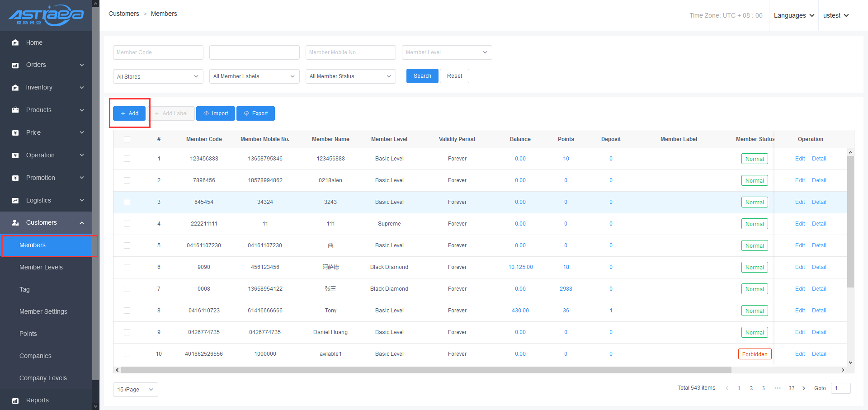Click the Products briefcase icon
This screenshot has width=868, height=410.
tap(15, 110)
